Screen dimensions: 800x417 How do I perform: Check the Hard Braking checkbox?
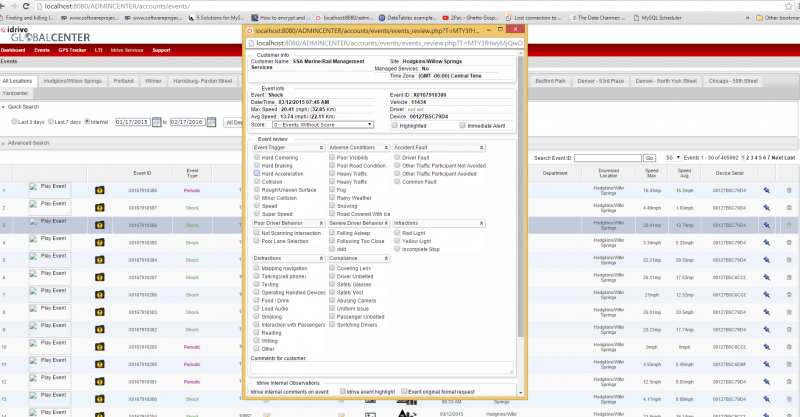click(x=258, y=165)
